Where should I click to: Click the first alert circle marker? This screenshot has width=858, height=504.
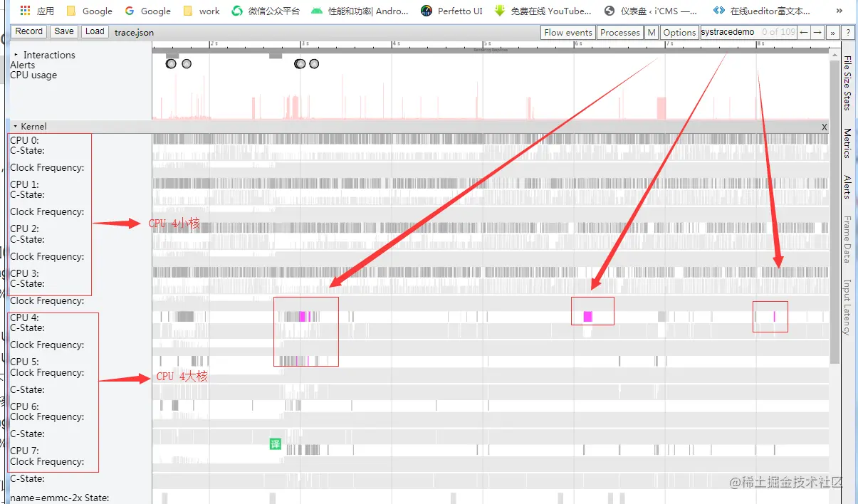(171, 64)
